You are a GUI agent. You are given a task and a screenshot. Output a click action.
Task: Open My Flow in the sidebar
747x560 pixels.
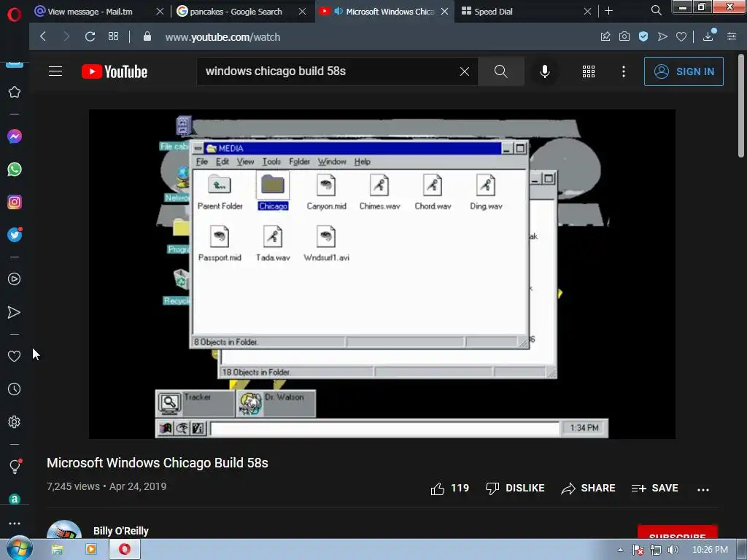(15, 312)
